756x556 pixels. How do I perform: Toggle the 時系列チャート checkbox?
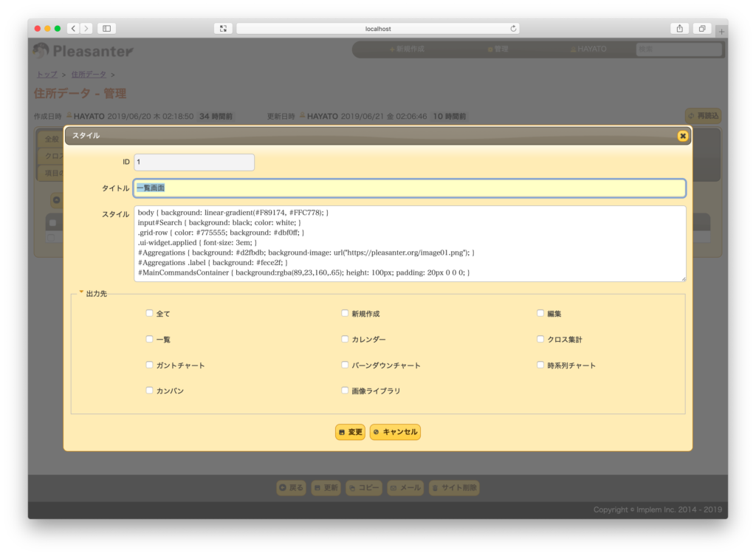[540, 365]
